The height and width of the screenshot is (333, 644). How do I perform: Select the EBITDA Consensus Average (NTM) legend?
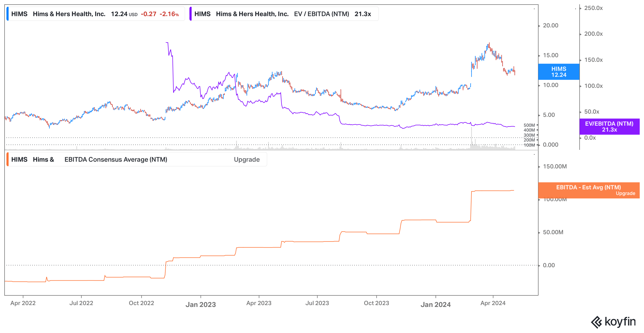[x=116, y=160]
